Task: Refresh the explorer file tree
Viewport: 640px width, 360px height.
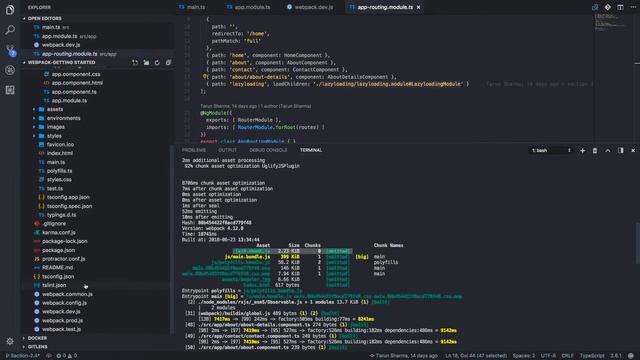Action: tap(157, 62)
